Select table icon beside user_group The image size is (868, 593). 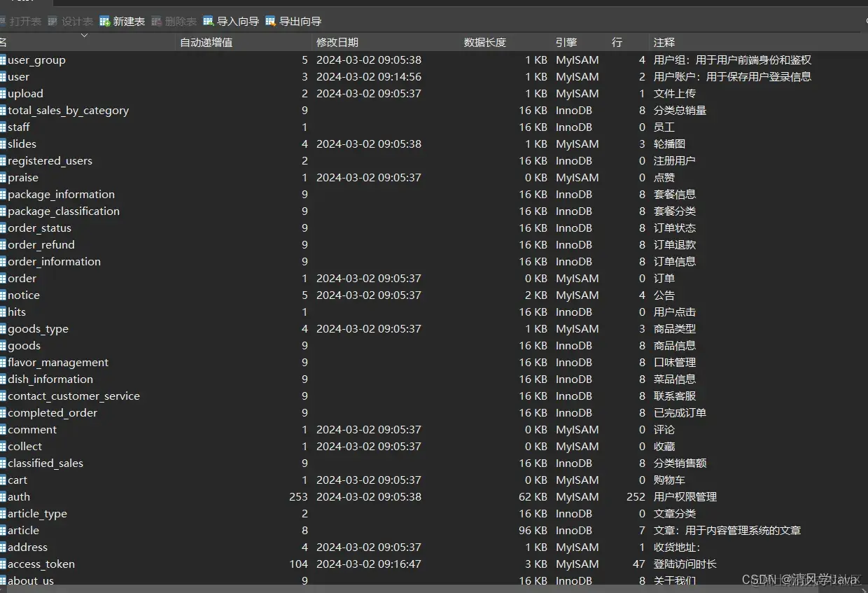coord(3,60)
